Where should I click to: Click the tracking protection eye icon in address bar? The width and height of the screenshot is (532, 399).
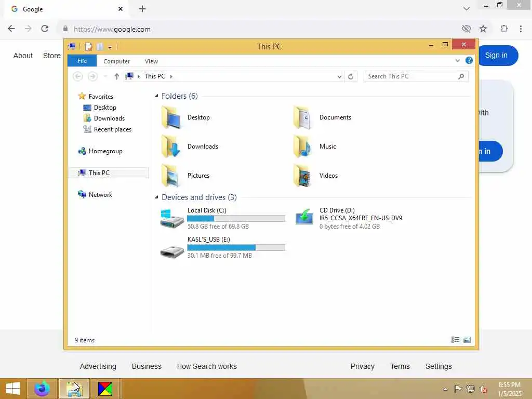[467, 29]
